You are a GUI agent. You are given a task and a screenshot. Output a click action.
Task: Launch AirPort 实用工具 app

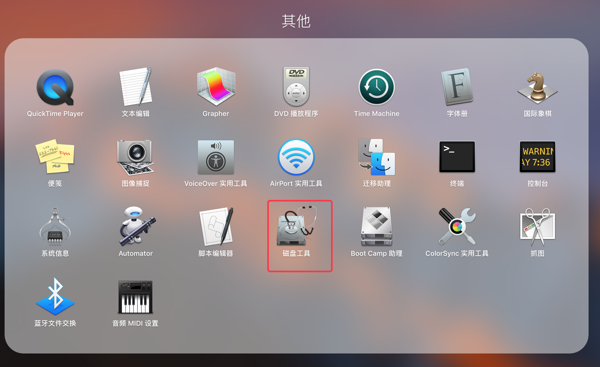click(296, 157)
